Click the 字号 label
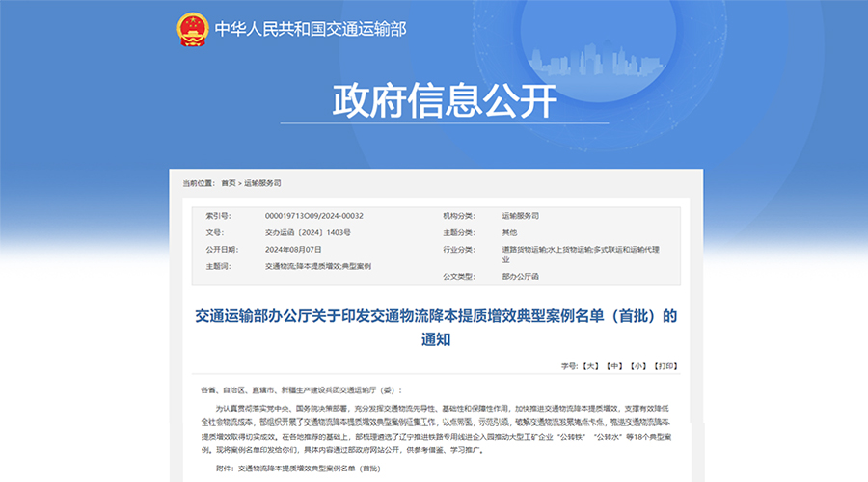868x482 pixels. (x=570, y=366)
